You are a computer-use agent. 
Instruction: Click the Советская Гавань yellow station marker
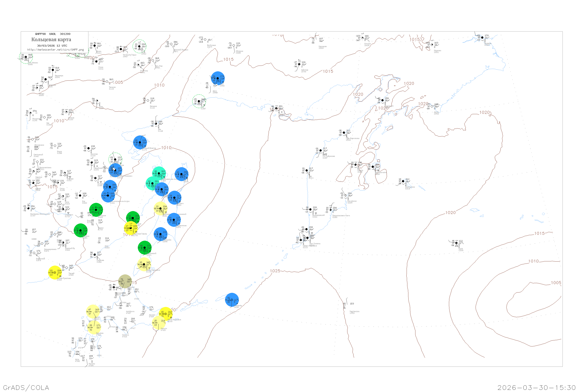pos(131,228)
